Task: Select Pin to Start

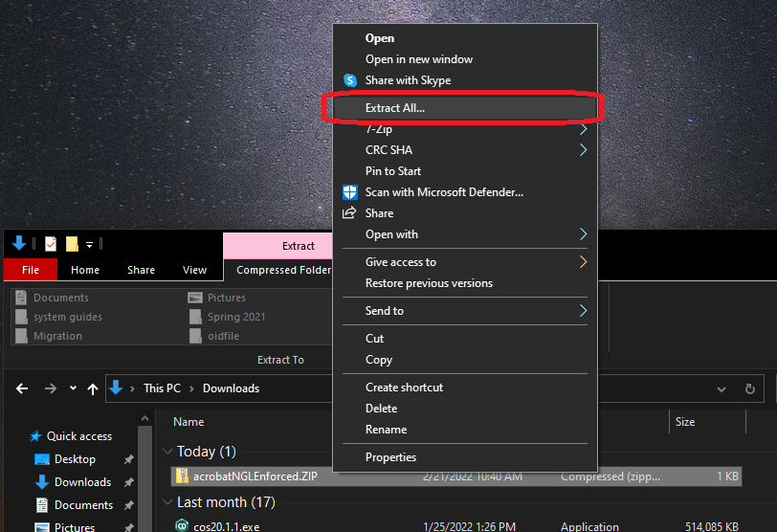Action: tap(465, 171)
